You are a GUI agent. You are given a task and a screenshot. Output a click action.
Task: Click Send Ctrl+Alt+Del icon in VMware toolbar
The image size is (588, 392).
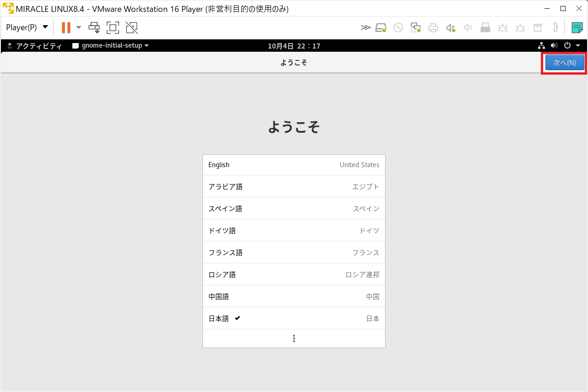tap(94, 27)
